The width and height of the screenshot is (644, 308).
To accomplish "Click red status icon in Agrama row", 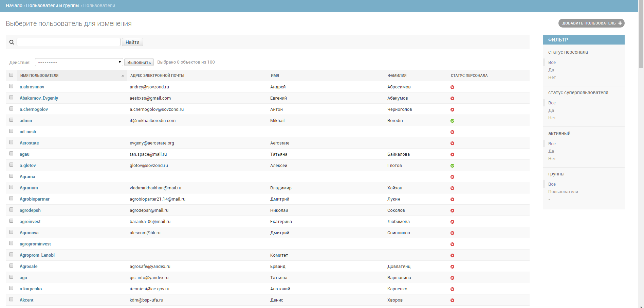I will 452,177.
